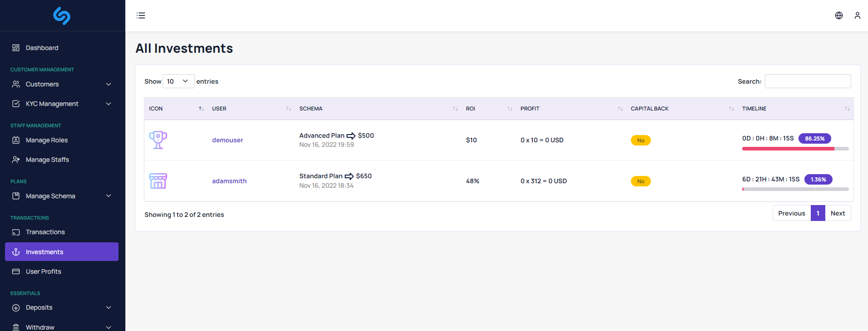Screen dimensions: 868x331
Task: Go to Transactions in the sidebar
Action: point(45,232)
